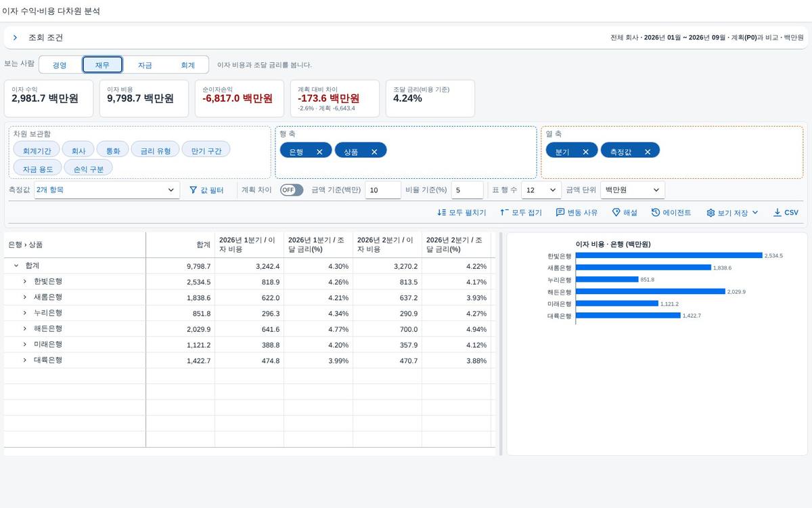Image resolution: width=812 pixels, height=508 pixels.
Task: Select the 재무 viewer tab
Action: click(x=102, y=65)
